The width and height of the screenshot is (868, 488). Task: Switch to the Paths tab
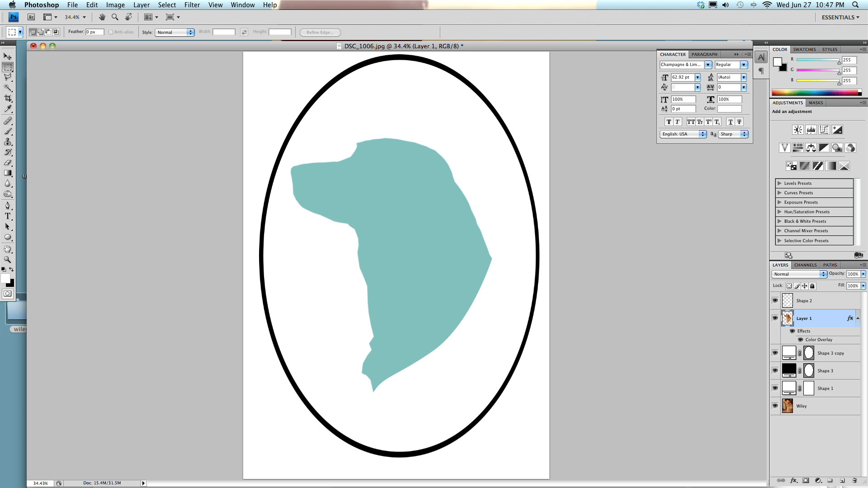tap(830, 265)
